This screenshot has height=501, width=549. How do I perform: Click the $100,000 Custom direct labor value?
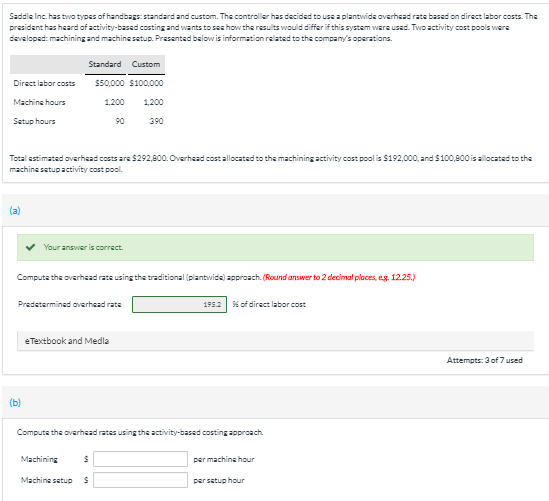(146, 83)
